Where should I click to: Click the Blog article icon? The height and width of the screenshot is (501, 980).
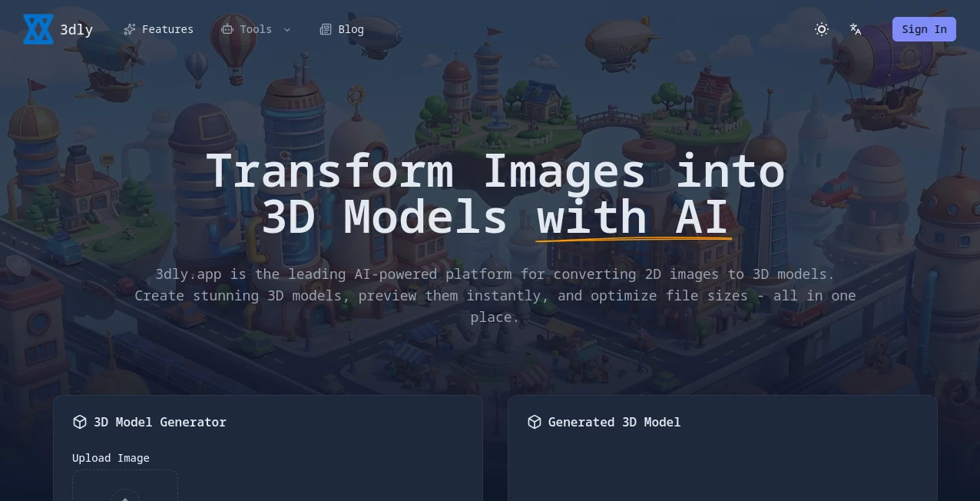(x=326, y=29)
